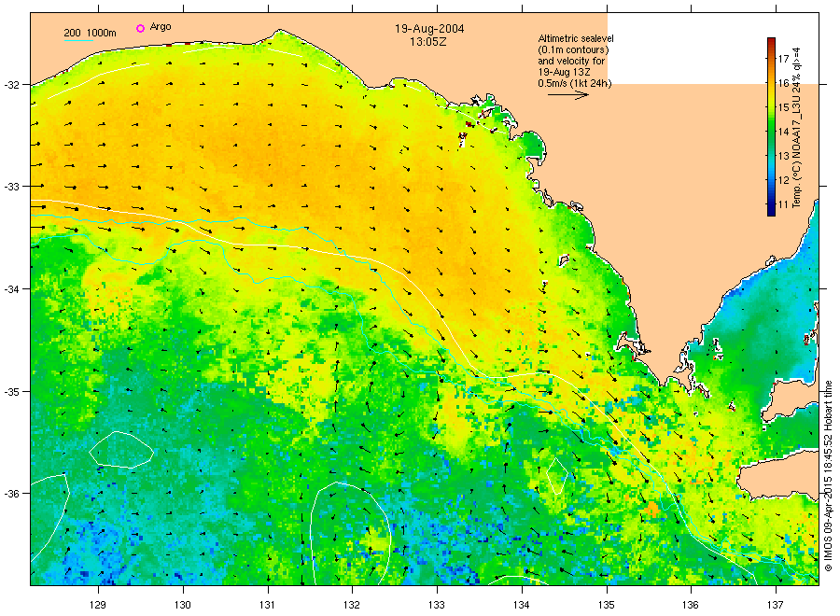Screen dimensions: 840x616
Task: Click the time stamp "13:05Z"
Action: tap(428, 42)
